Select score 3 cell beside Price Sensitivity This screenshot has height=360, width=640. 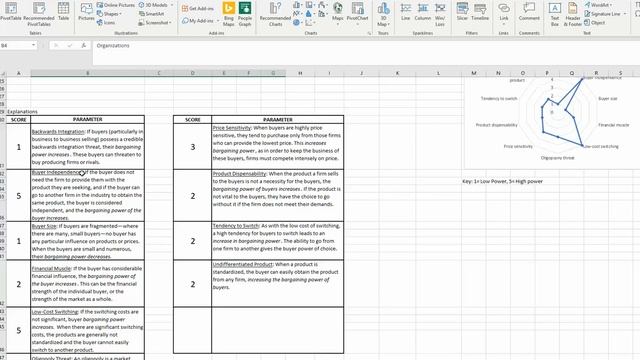click(193, 147)
